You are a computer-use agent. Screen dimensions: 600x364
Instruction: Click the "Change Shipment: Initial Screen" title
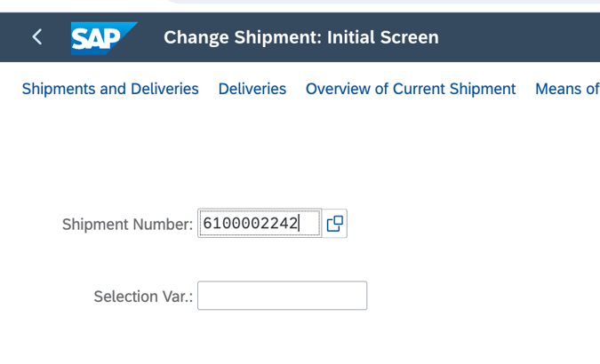(x=301, y=37)
